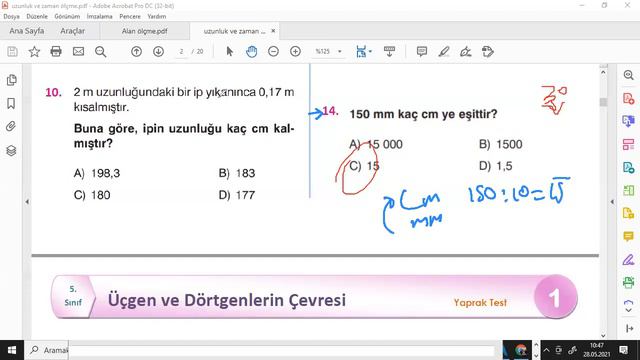The height and width of the screenshot is (360, 640).
Task: Add the document to starred bookmarks
Action: point(34,51)
